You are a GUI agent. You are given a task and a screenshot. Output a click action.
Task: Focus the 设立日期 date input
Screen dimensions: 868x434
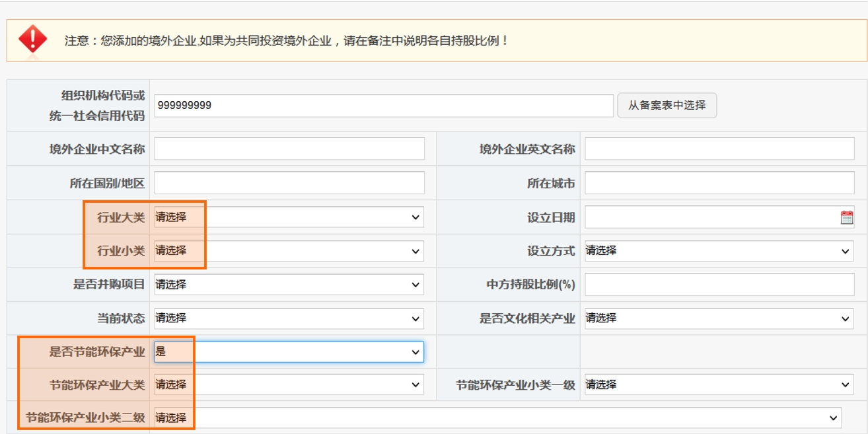click(x=710, y=217)
